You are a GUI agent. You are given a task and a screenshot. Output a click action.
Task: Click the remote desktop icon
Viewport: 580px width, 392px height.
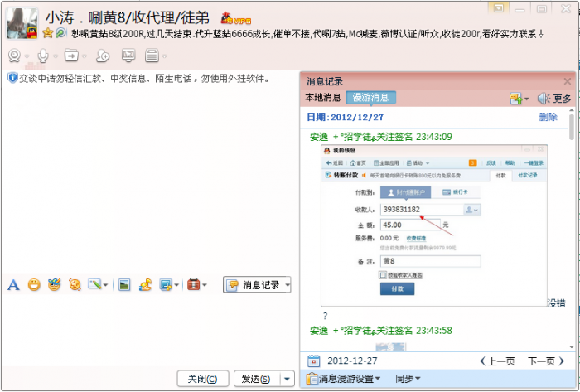point(128,56)
